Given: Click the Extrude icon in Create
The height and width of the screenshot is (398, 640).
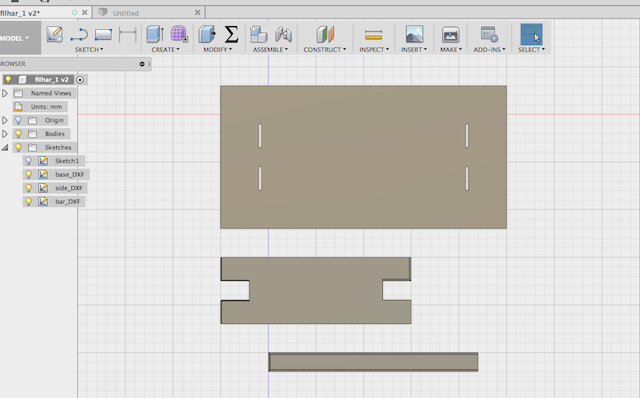Looking at the screenshot, I should [155, 34].
